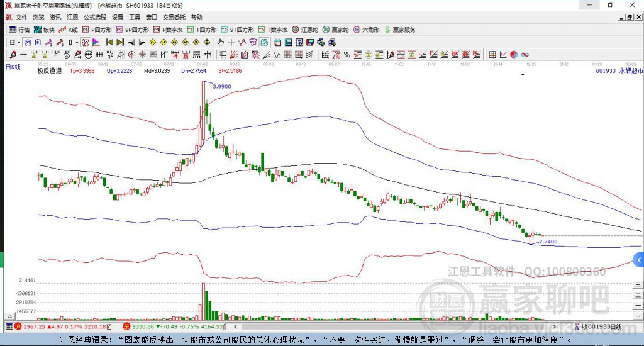Image resolution: width=644 pixels, height=346 pixels.
Task: Select the red fan lines tool
Action: click(233, 54)
